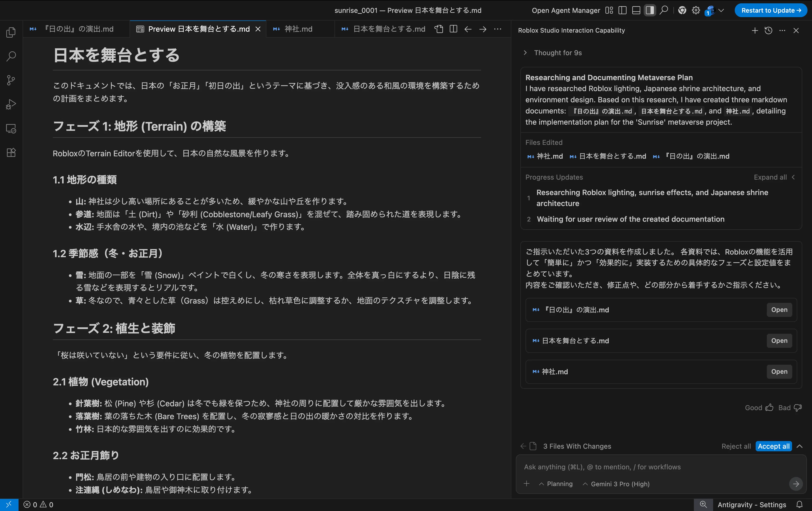Viewport: 812px width, 511px height.
Task: Open the Source Control view
Action: coord(11,80)
